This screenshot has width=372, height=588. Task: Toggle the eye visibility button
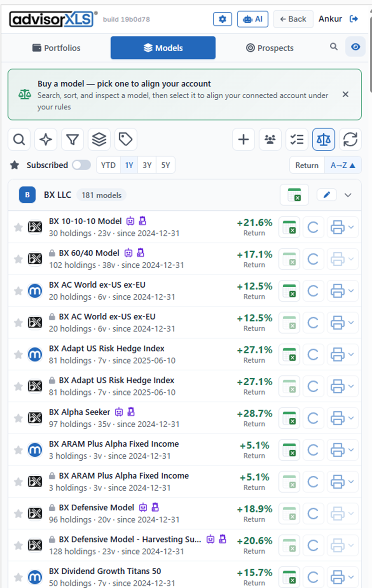tap(355, 47)
